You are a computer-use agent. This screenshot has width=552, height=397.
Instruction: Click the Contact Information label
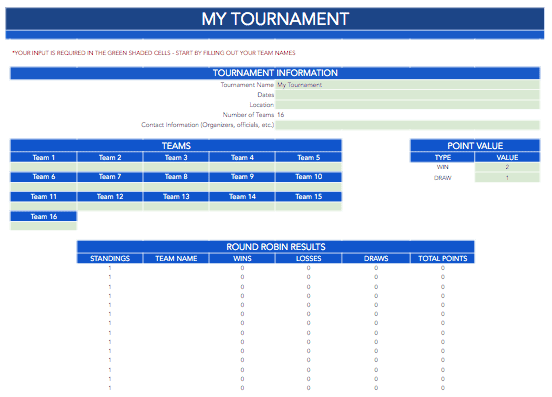(x=208, y=125)
